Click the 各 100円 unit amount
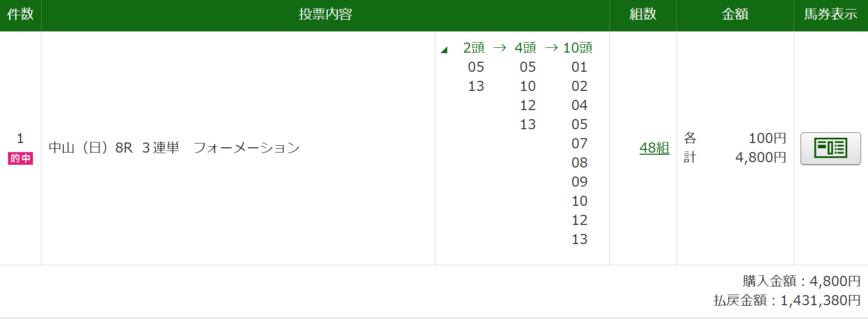 pos(735,138)
